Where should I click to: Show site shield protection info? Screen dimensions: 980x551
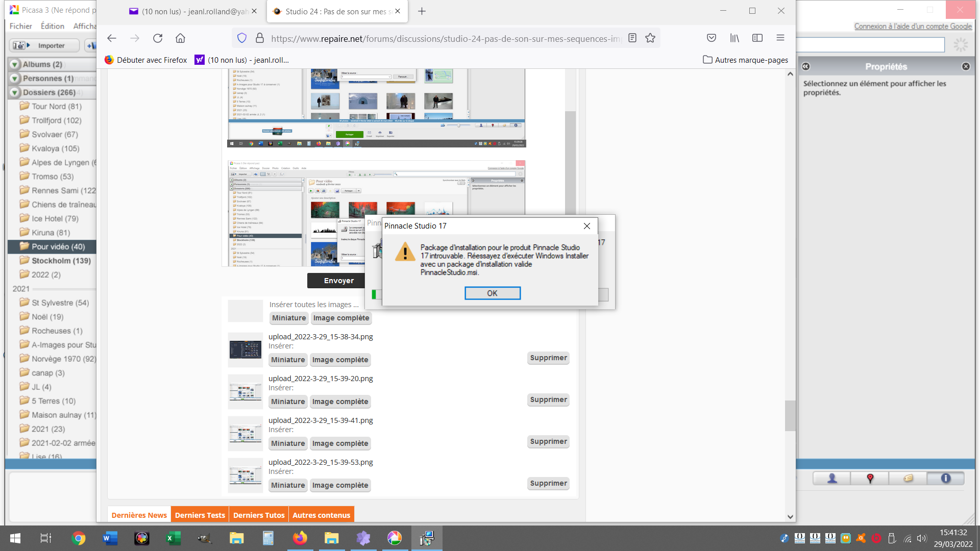[x=242, y=38]
